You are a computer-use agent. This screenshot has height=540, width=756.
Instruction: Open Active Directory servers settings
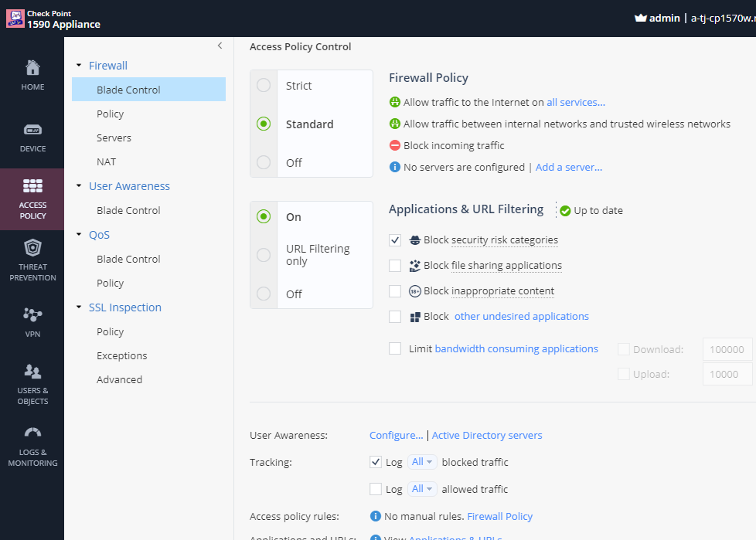click(487, 435)
